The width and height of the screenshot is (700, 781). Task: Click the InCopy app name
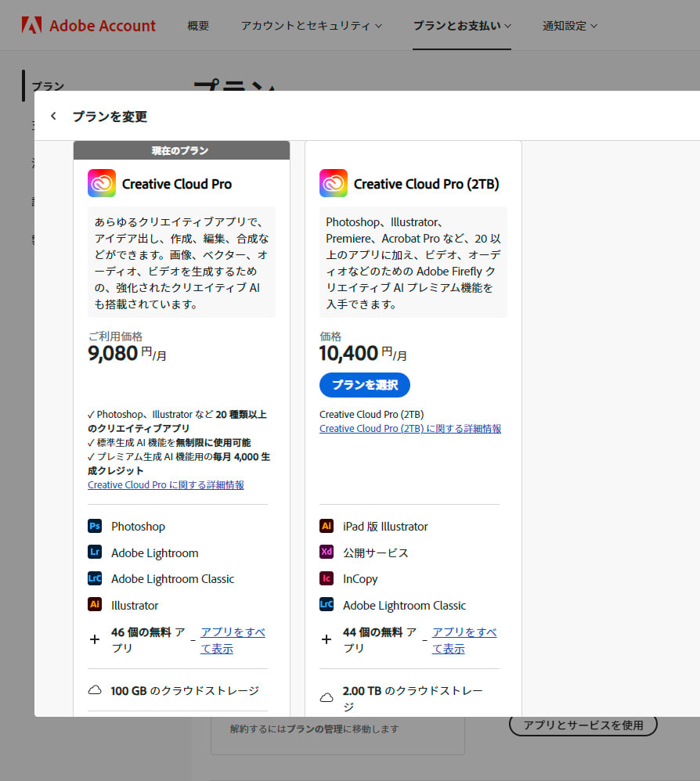360,579
